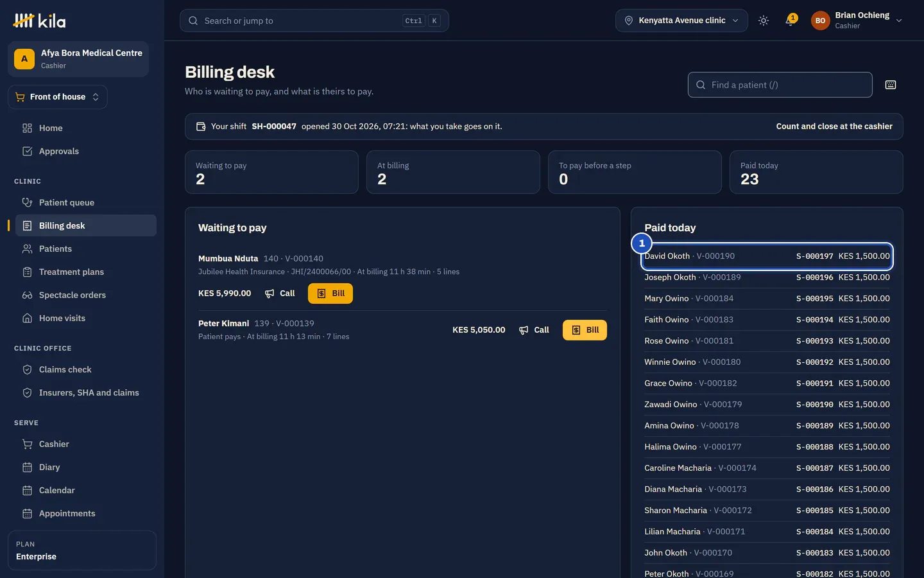Image resolution: width=924 pixels, height=578 pixels.
Task: Open Claims check shield icon
Action: 27,369
